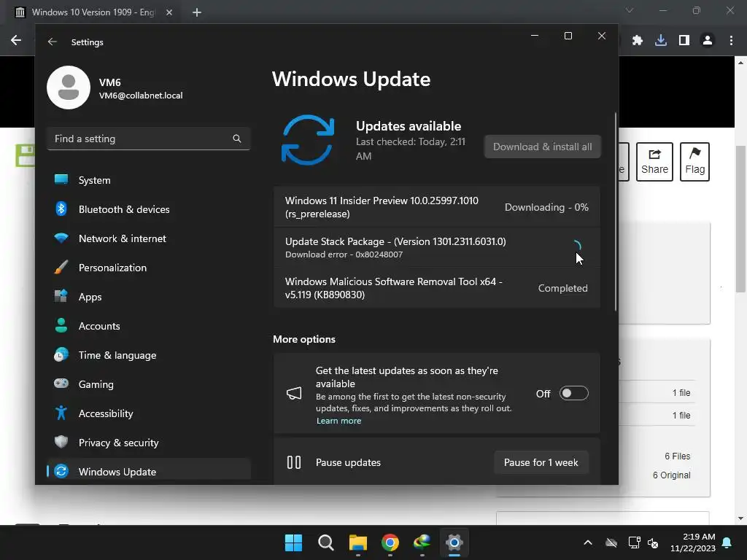Image resolution: width=747 pixels, height=560 pixels.
Task: Open clock and date in taskbar
Action: [x=693, y=542]
